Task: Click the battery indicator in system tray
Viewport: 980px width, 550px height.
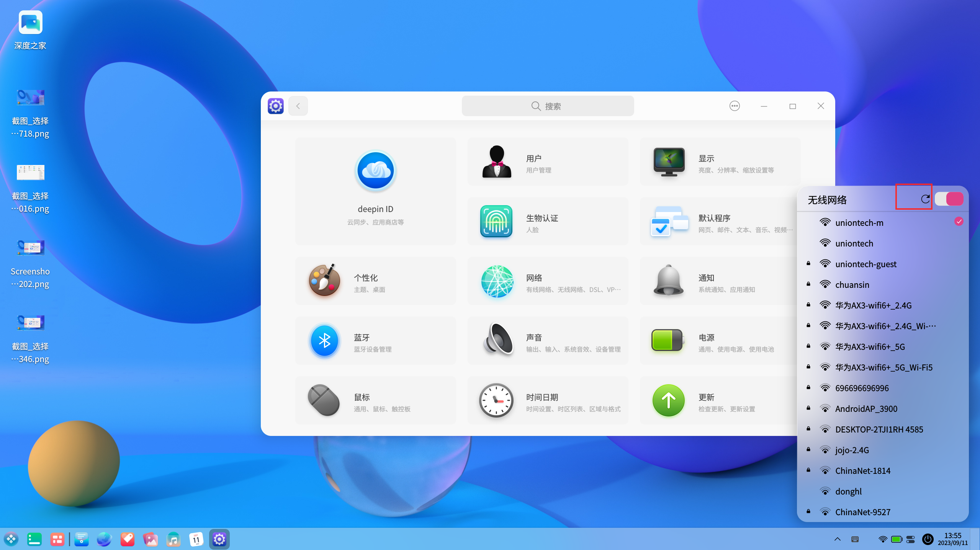Action: (x=896, y=539)
